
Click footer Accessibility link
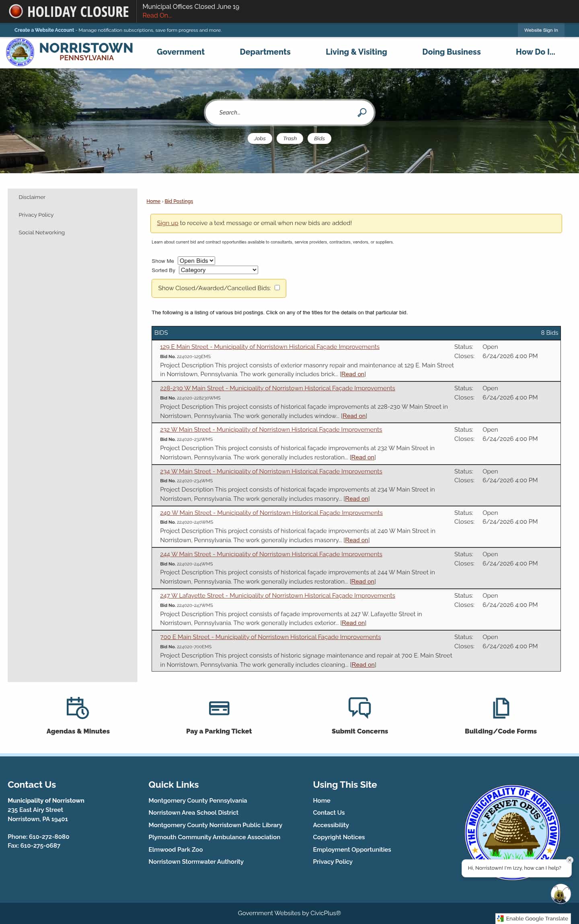pos(331,825)
